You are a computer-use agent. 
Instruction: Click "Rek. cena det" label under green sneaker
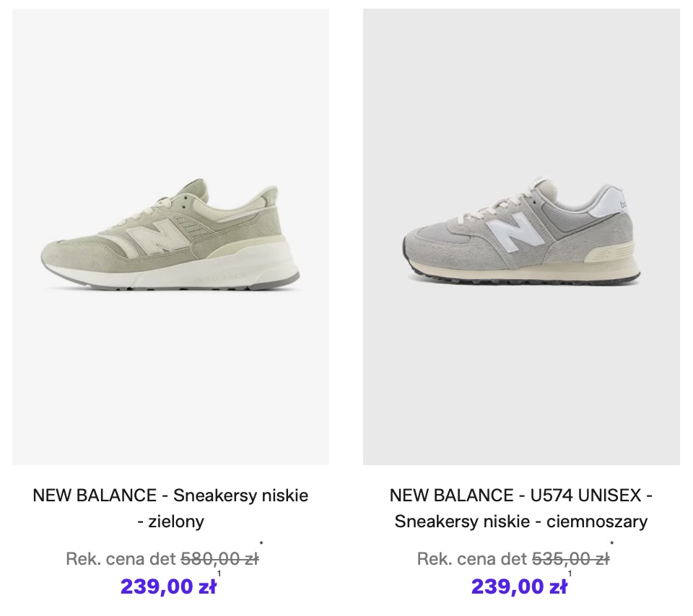coord(120,558)
